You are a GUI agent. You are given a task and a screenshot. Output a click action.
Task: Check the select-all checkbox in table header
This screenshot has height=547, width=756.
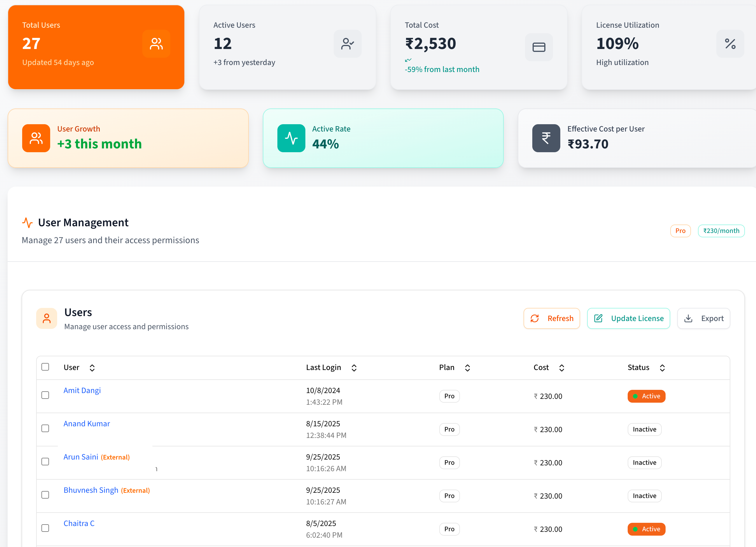tap(45, 367)
